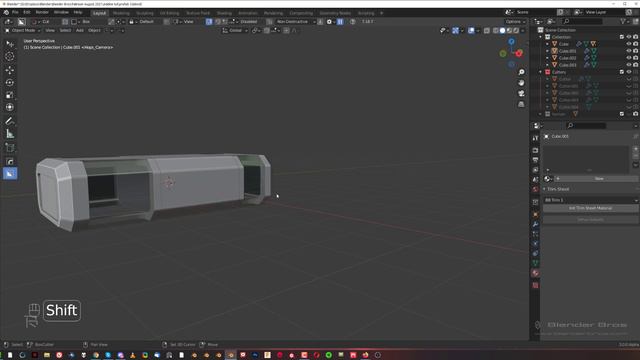This screenshot has height=360, width=640.
Task: Select the Add Cube tool
Action: click(x=10, y=147)
